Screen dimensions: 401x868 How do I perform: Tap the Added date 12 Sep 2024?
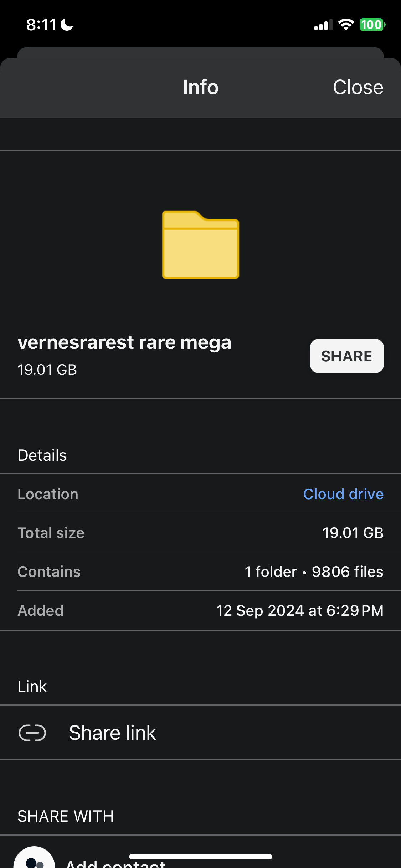(299, 611)
